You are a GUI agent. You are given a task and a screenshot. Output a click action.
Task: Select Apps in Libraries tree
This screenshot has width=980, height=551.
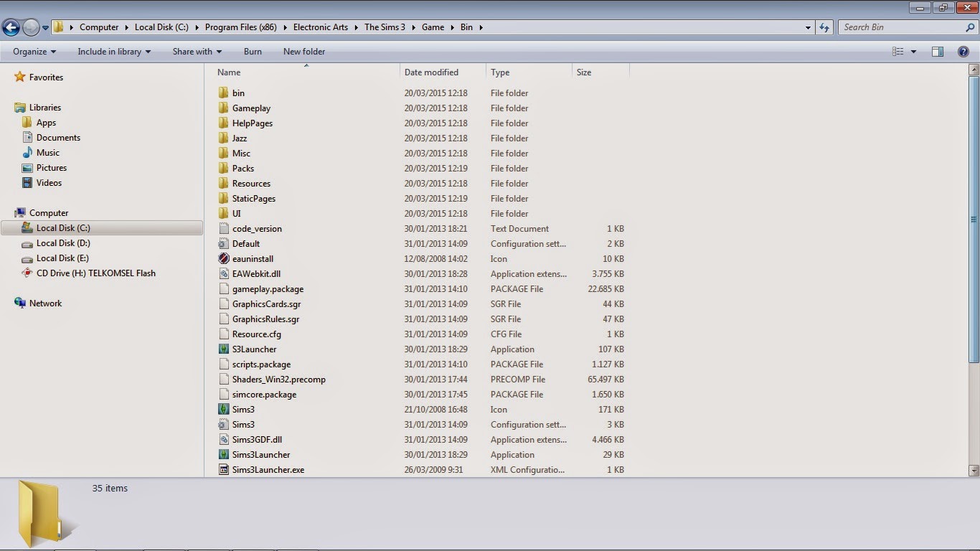click(x=46, y=123)
